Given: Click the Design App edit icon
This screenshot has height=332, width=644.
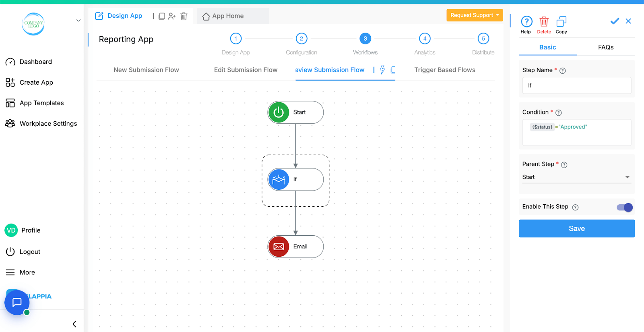Looking at the screenshot, I should point(99,16).
